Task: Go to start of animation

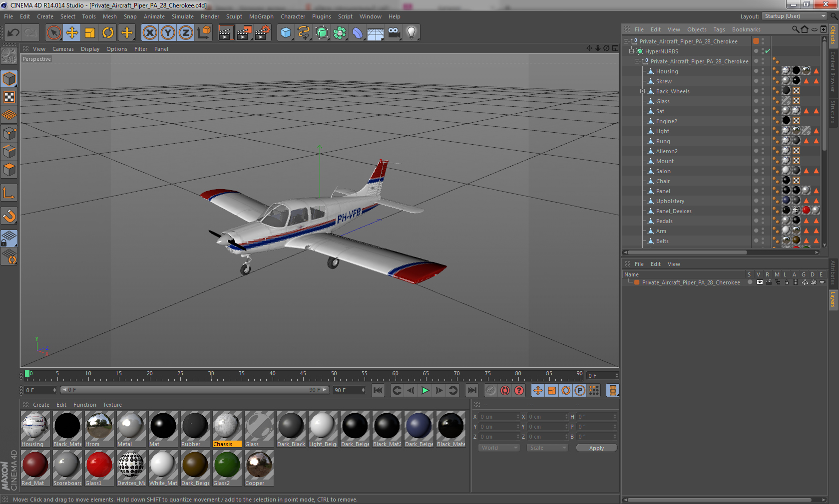Action: point(378,390)
